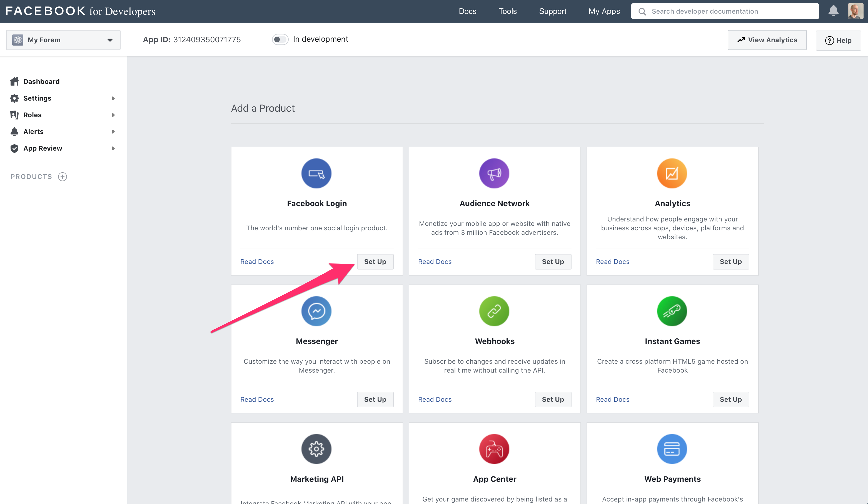868x504 pixels.
Task: Click the Instant Games product icon
Action: pos(671,311)
